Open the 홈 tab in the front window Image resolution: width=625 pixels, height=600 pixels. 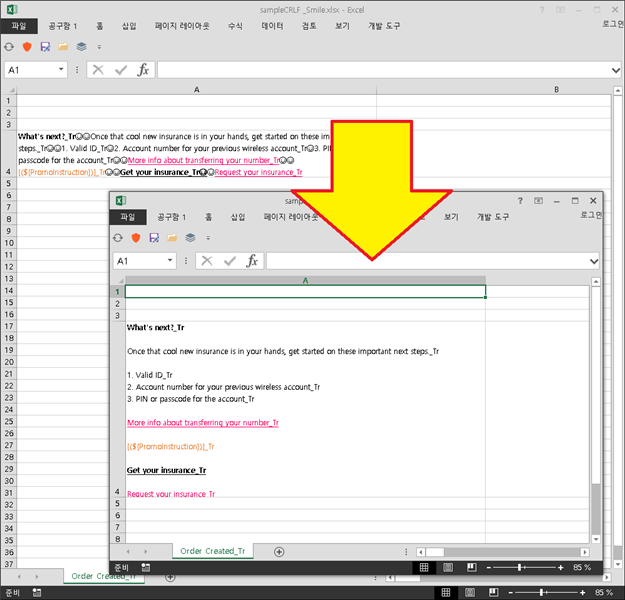click(208, 217)
